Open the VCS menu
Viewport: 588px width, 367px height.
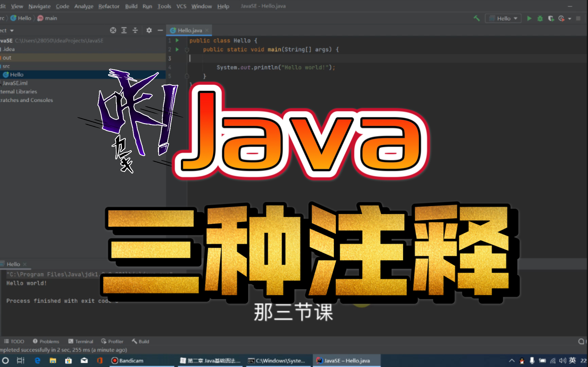[181, 6]
